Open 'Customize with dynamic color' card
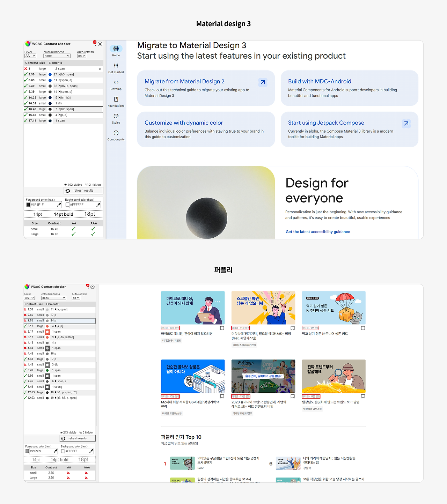The width and height of the screenshot is (447, 504). pyautogui.click(x=206, y=129)
